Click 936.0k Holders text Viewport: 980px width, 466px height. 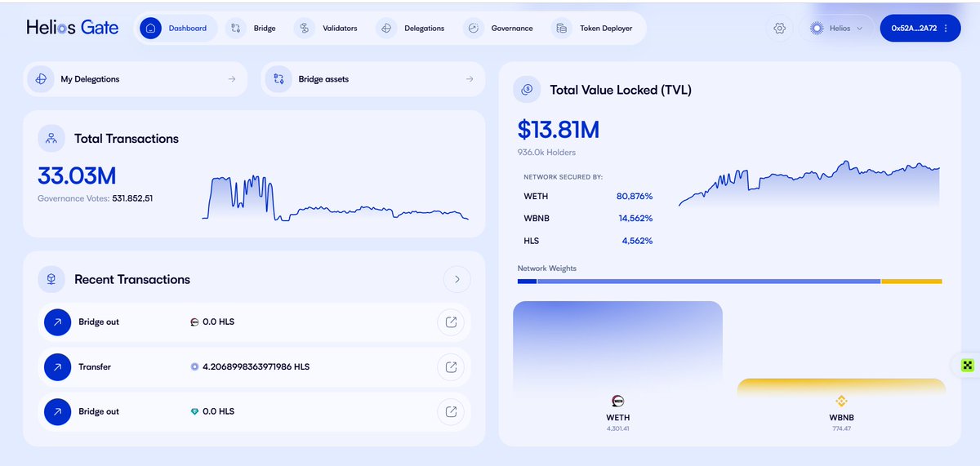point(546,153)
